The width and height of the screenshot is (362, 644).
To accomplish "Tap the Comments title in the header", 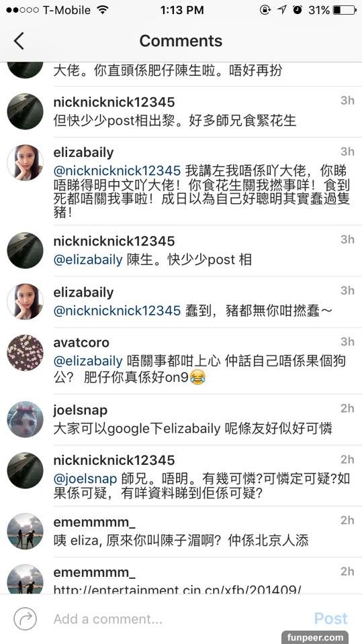I will pyautogui.click(x=181, y=41).
